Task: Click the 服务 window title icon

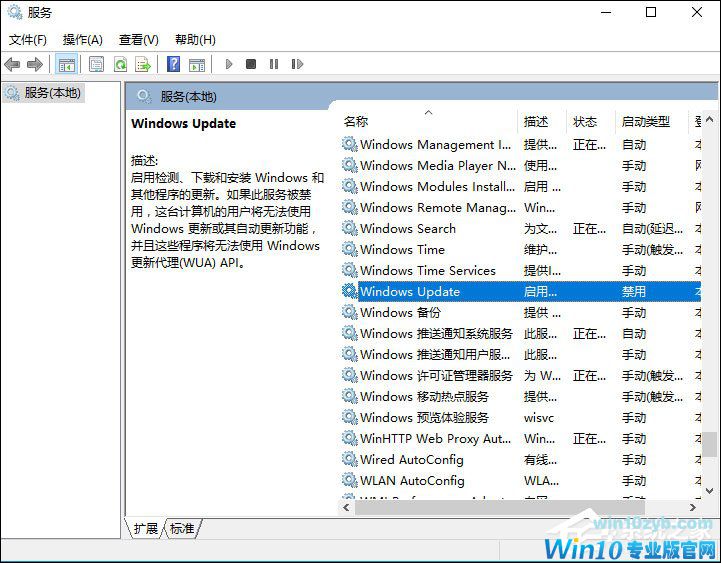Action: coord(15,12)
